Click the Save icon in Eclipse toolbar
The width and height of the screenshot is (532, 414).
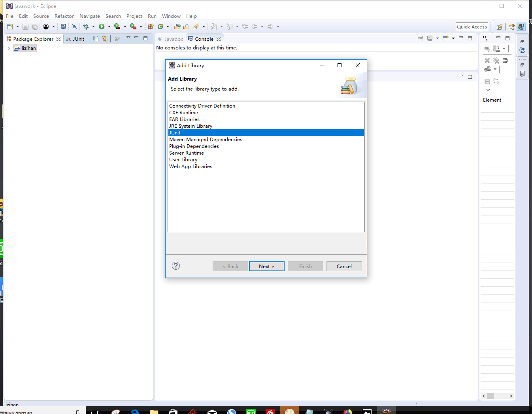pyautogui.click(x=25, y=26)
